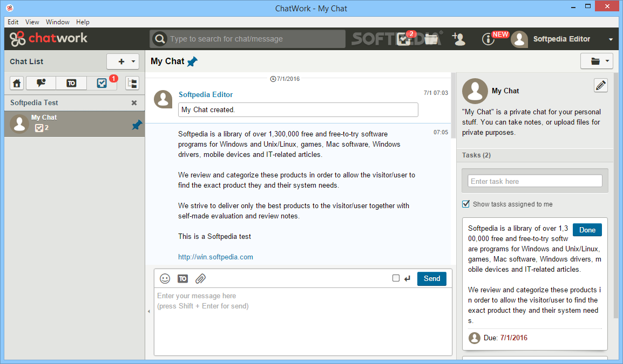Open the chat files folder dropdown
Viewport: 623px width, 364px height.
click(x=597, y=61)
